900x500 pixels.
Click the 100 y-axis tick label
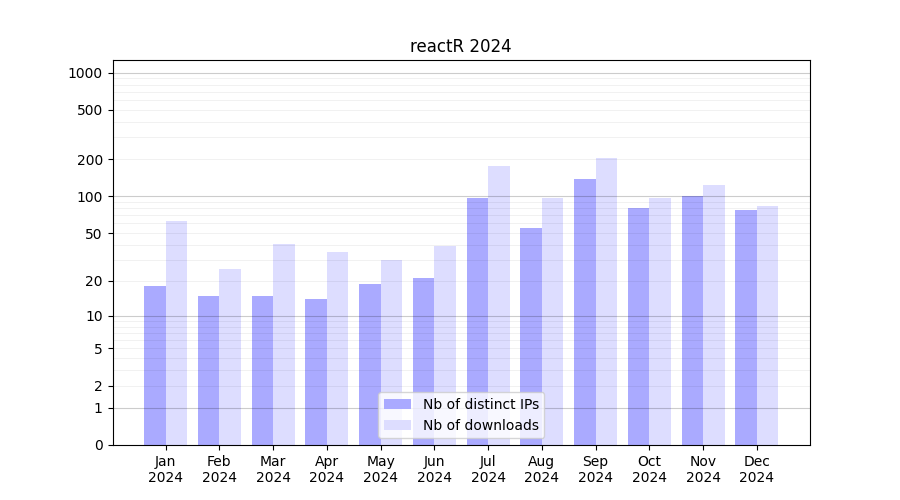click(x=90, y=197)
